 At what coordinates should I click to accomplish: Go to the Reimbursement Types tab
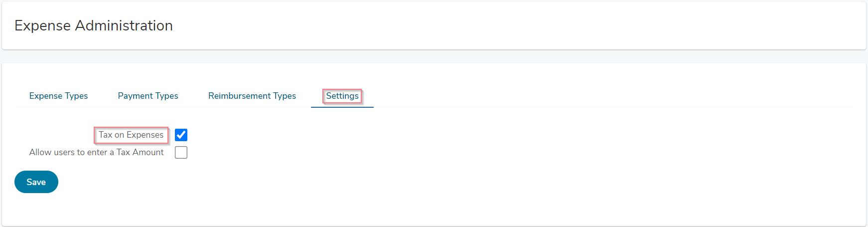pos(252,96)
